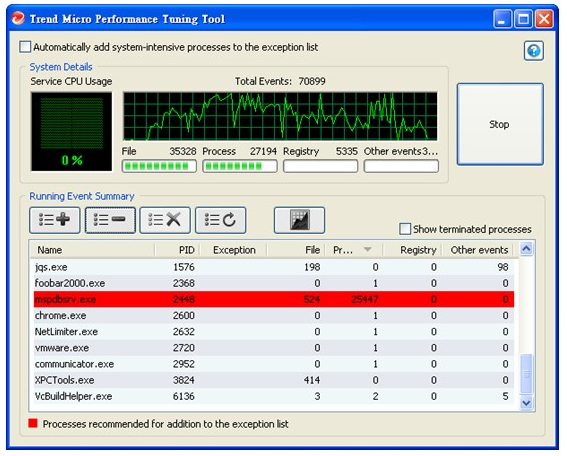Click the Stop button
The image size is (567, 456).
point(500,124)
